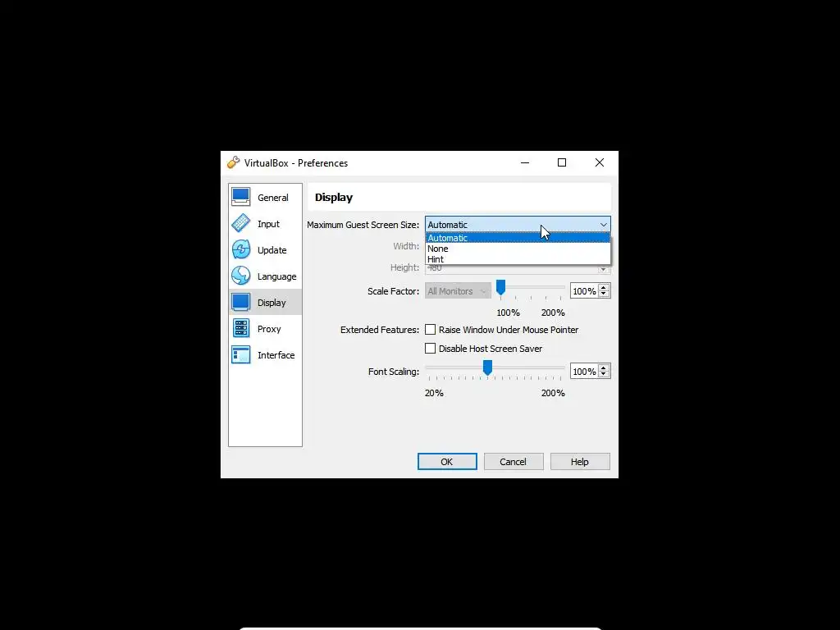Image resolution: width=840 pixels, height=630 pixels.
Task: Click the Font Scaling slider handle
Action: coord(487,367)
